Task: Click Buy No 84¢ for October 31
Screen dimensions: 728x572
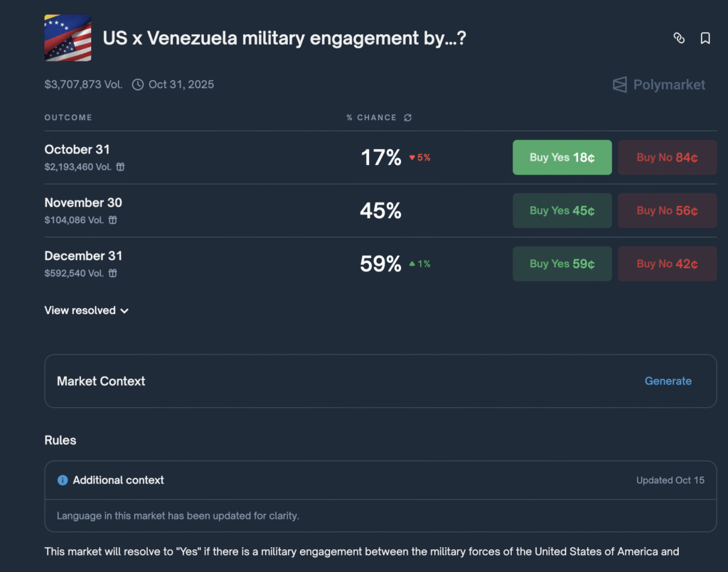Action: click(667, 158)
